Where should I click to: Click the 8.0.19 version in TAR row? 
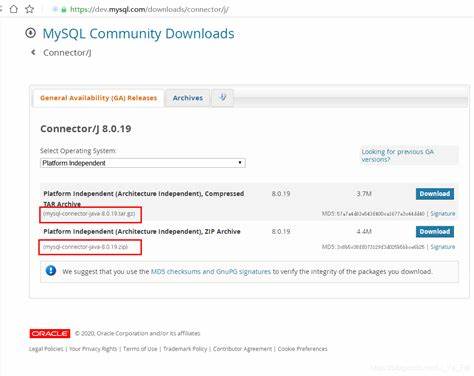[281, 194]
